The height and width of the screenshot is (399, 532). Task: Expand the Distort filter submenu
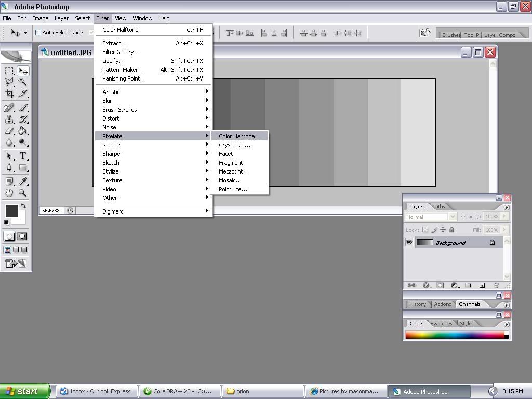[x=153, y=118]
